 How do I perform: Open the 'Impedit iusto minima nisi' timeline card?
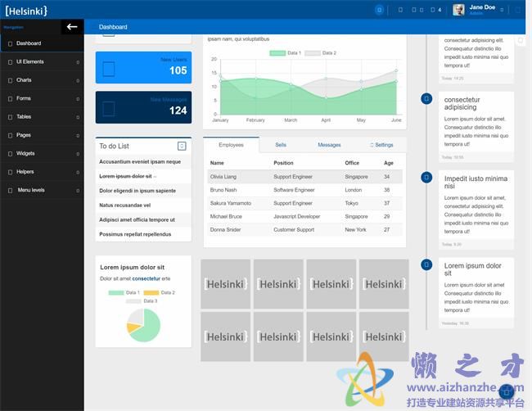click(x=476, y=210)
